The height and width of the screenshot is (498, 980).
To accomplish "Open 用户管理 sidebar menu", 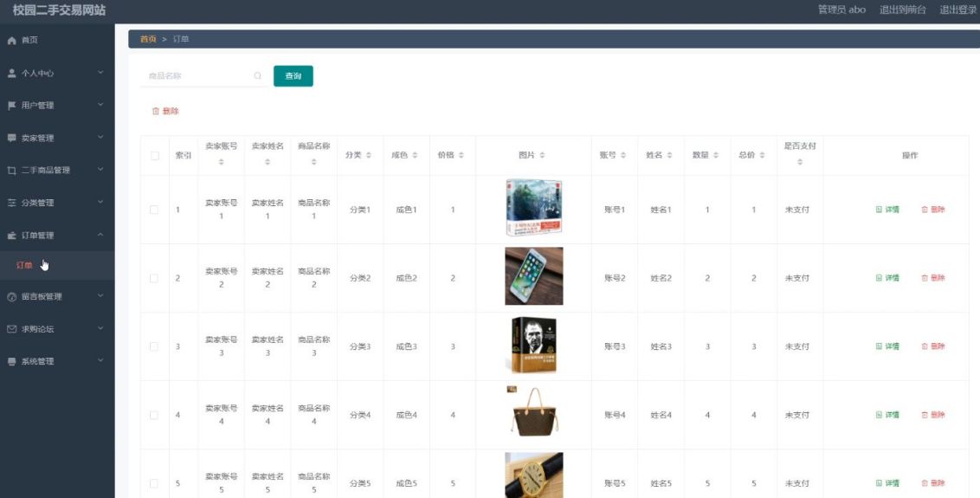I will pyautogui.click(x=57, y=106).
